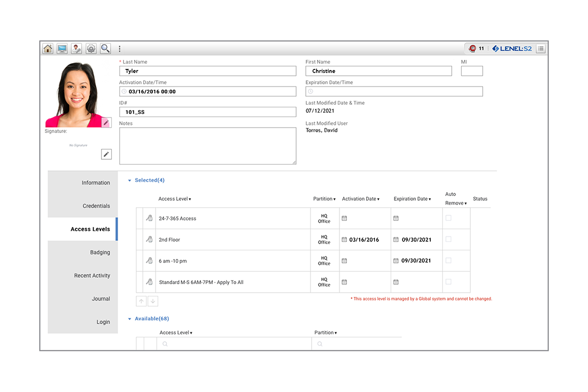Open expiration calendar for Standard M-S 6AM-7PM
This screenshot has width=588, height=392.
396,282
